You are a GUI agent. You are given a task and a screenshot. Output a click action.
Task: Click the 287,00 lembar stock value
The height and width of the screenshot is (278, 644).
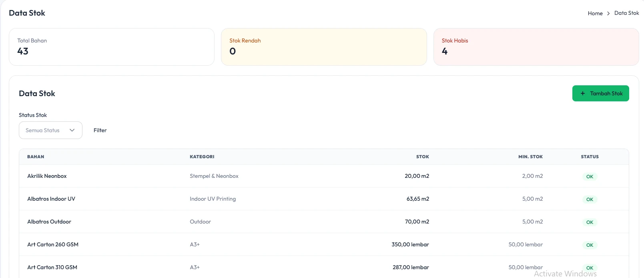point(411,267)
